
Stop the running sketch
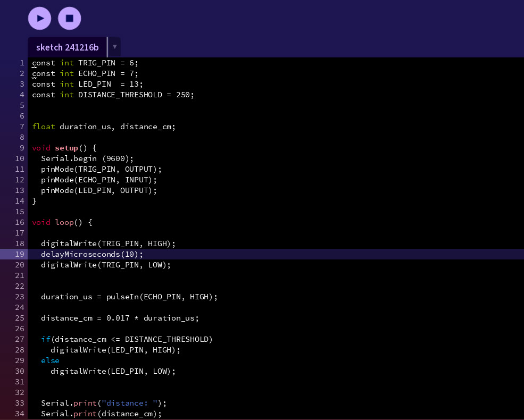(x=70, y=19)
